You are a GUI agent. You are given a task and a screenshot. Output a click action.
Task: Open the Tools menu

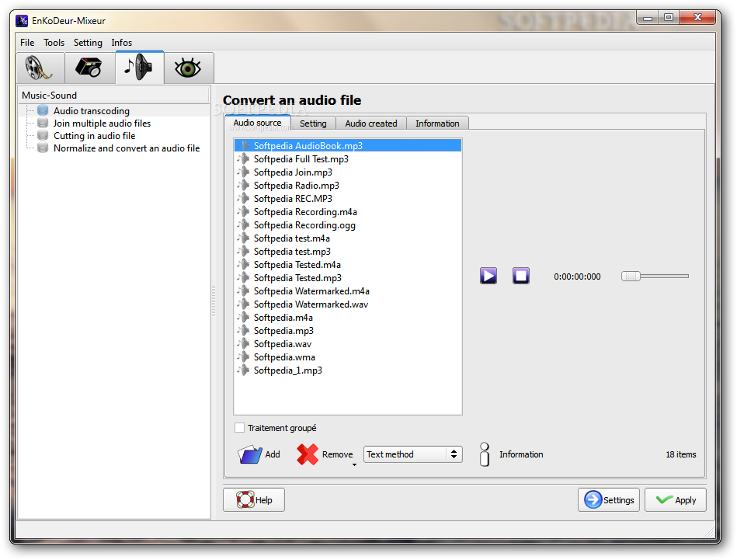(54, 42)
